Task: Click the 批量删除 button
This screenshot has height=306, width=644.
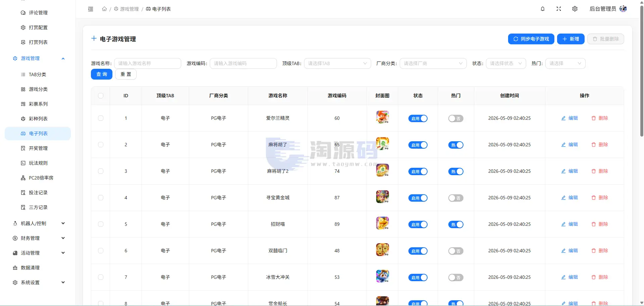Action: (605, 39)
